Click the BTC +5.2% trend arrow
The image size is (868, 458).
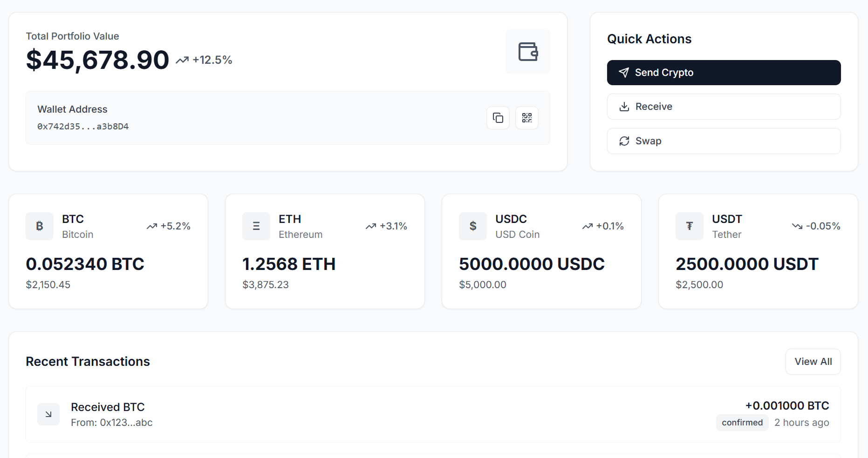[152, 226]
